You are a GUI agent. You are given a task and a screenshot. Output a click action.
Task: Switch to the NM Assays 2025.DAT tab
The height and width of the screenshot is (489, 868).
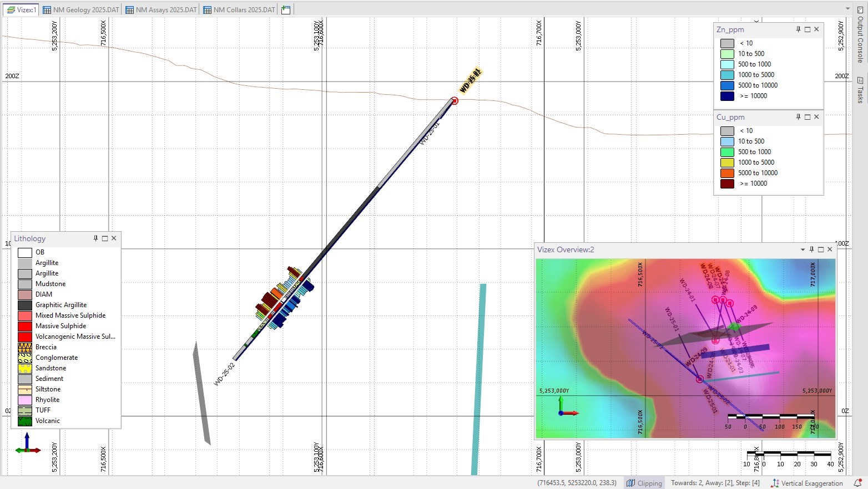click(x=161, y=10)
